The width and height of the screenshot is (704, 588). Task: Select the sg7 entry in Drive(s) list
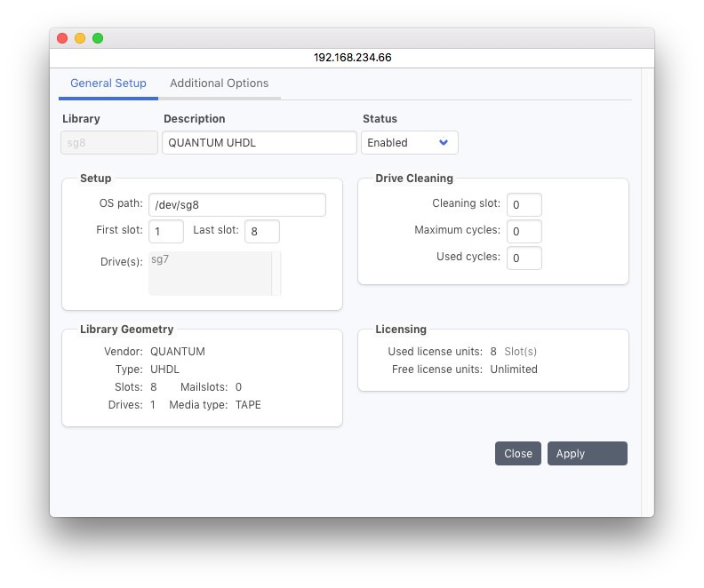point(161,260)
